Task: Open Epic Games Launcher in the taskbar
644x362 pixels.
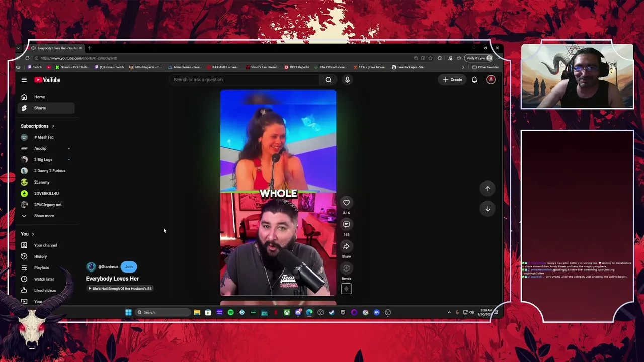Action: [343, 312]
